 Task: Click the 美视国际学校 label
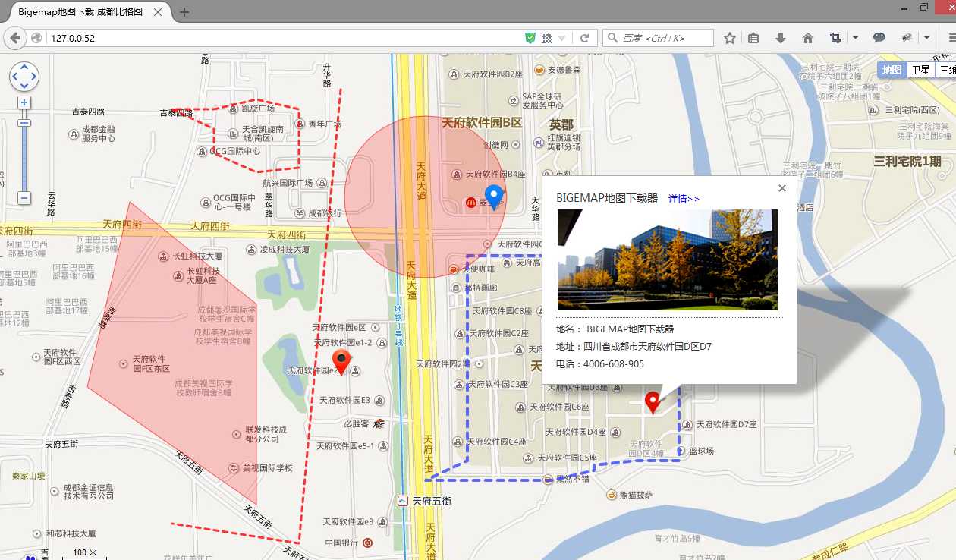[x=267, y=468]
